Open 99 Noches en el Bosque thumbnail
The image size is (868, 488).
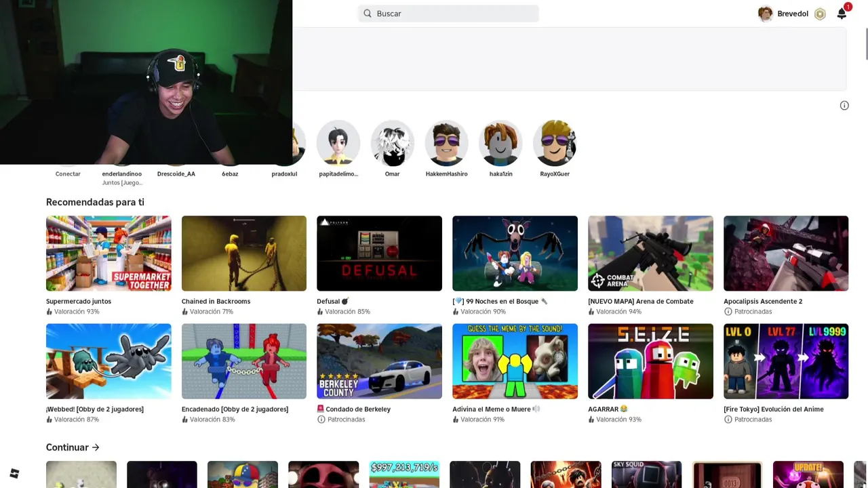click(515, 253)
